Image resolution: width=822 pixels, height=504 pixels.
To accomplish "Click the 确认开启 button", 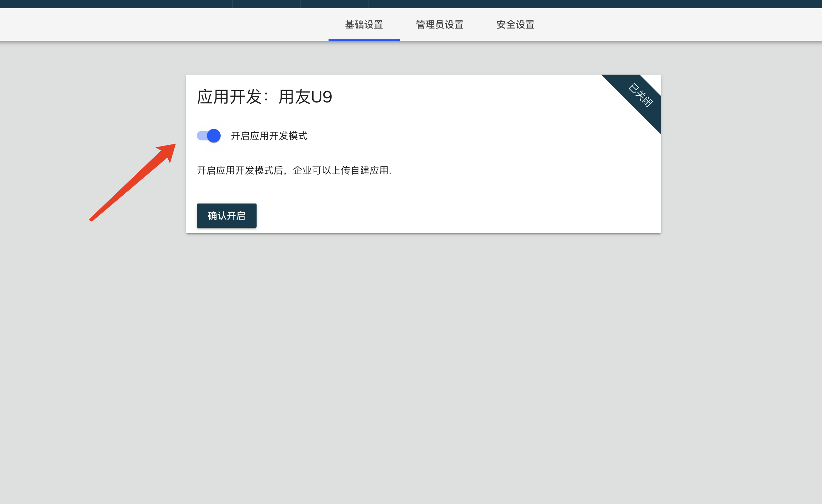I will 227,216.
